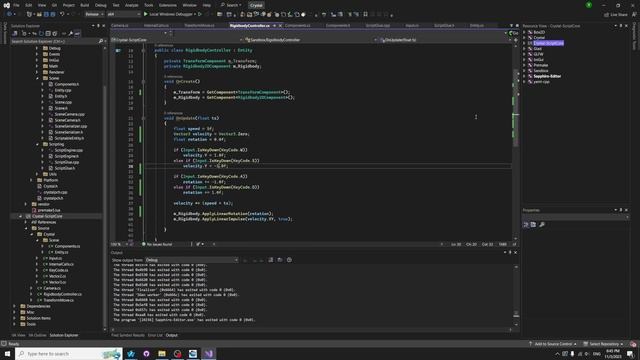Select yaml-cpp in Resource View
The image size is (640, 360).
(541, 82)
